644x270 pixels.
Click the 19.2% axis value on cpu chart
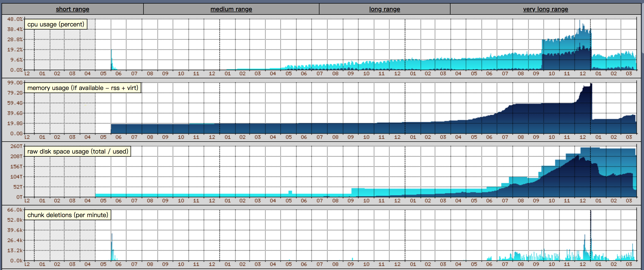pos(15,50)
